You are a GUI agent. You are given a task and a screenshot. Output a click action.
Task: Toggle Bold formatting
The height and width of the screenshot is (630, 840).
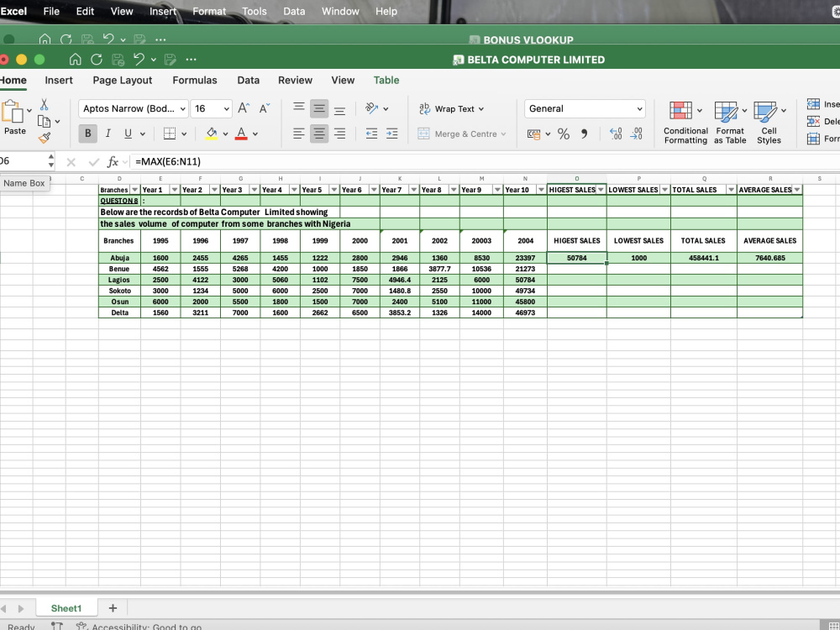[x=88, y=134]
